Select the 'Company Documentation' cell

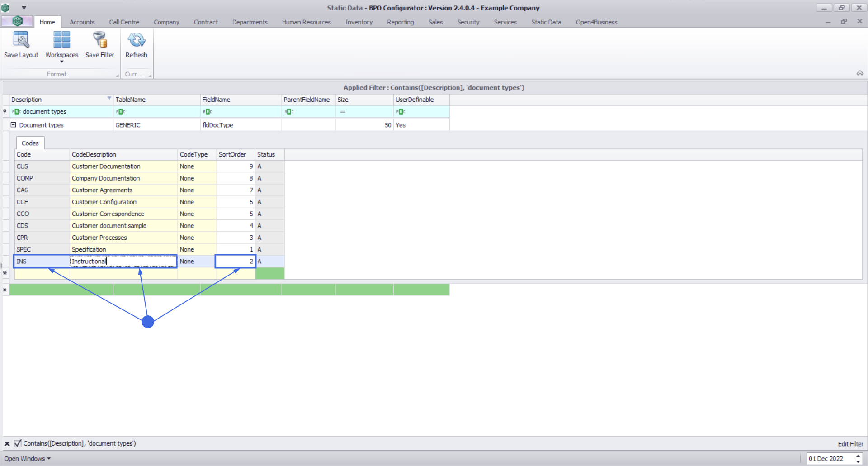tap(123, 178)
